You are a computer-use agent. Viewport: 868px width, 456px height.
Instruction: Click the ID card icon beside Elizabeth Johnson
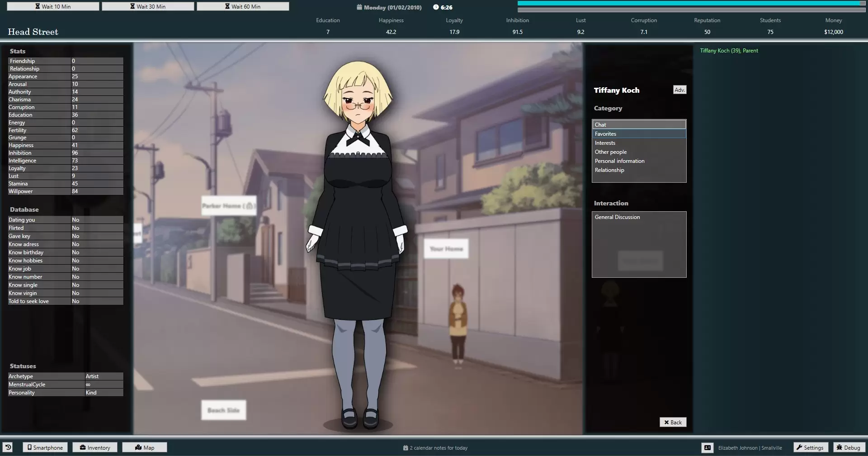[x=708, y=447]
